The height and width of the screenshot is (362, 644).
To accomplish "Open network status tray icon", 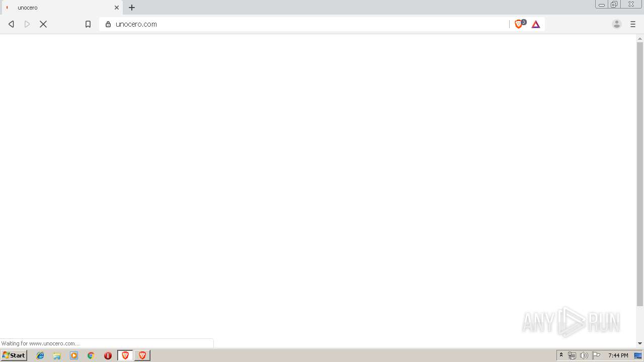I will (x=572, y=355).
